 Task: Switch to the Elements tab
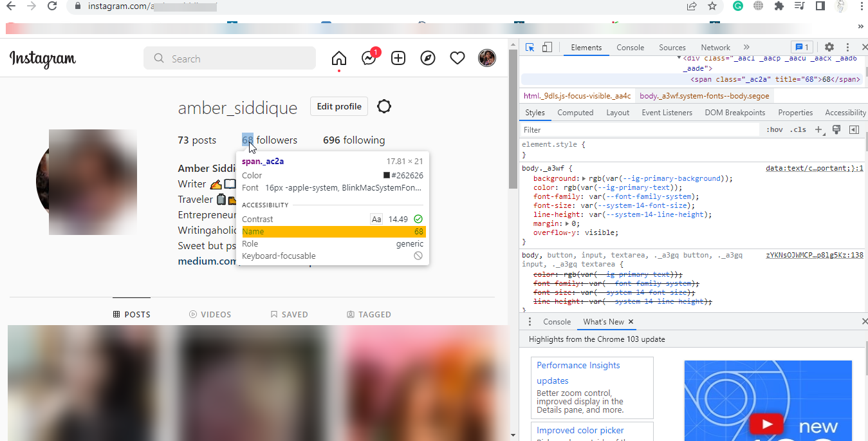click(x=586, y=48)
